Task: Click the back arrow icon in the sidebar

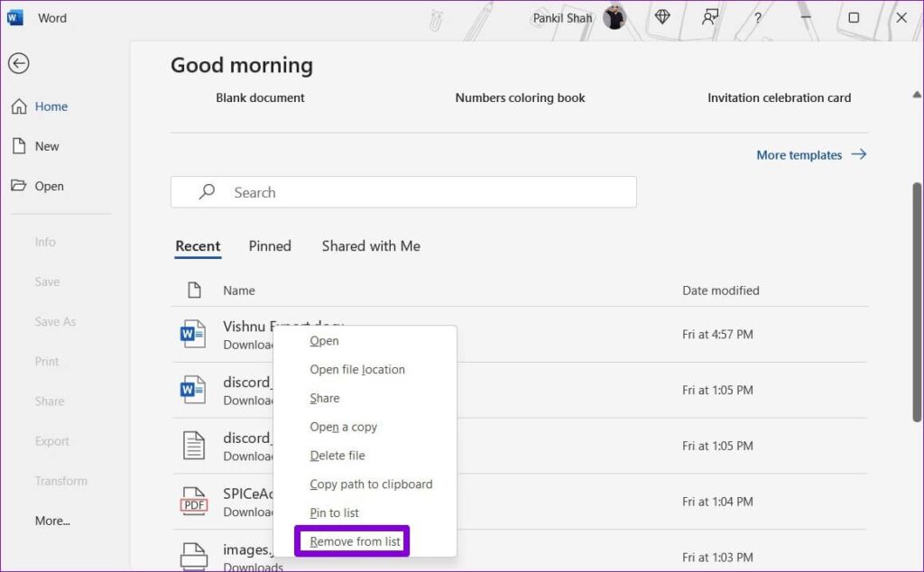Action: 18,63
